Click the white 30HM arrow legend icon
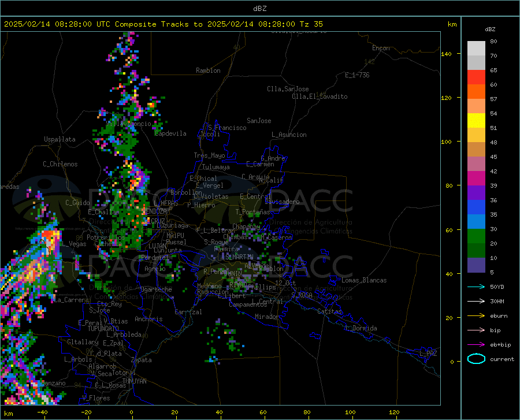520x420 pixels. click(x=476, y=302)
